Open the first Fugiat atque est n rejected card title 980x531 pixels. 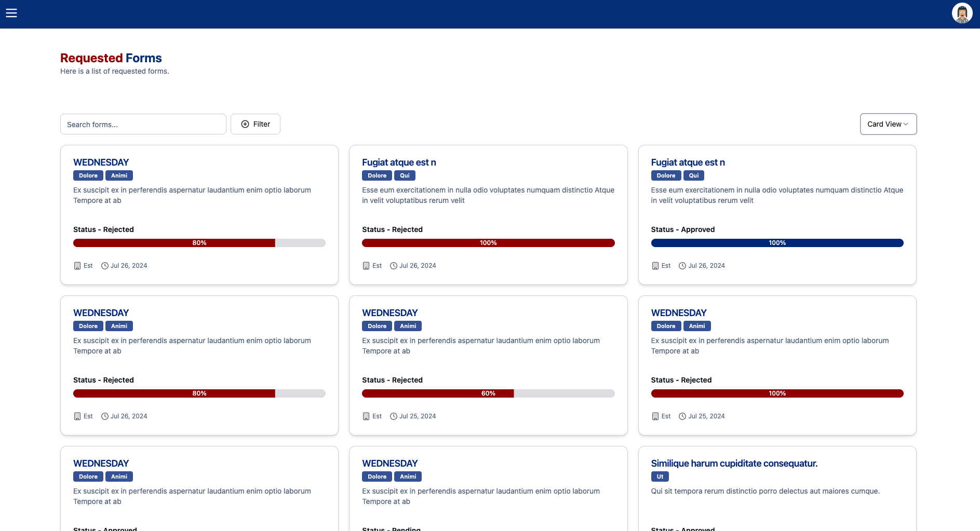[x=399, y=162]
